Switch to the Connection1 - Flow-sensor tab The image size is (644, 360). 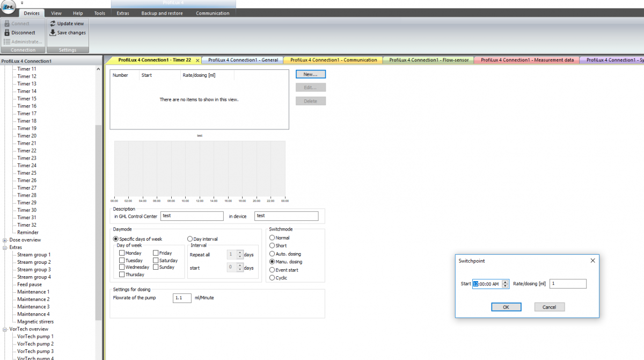(x=428, y=60)
